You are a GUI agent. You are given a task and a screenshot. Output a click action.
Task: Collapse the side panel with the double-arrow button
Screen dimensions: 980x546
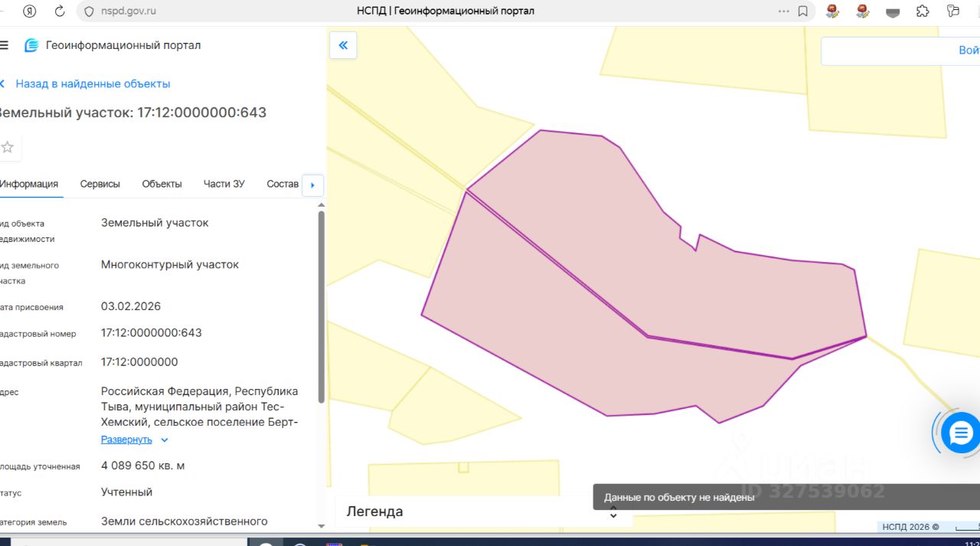(x=343, y=45)
